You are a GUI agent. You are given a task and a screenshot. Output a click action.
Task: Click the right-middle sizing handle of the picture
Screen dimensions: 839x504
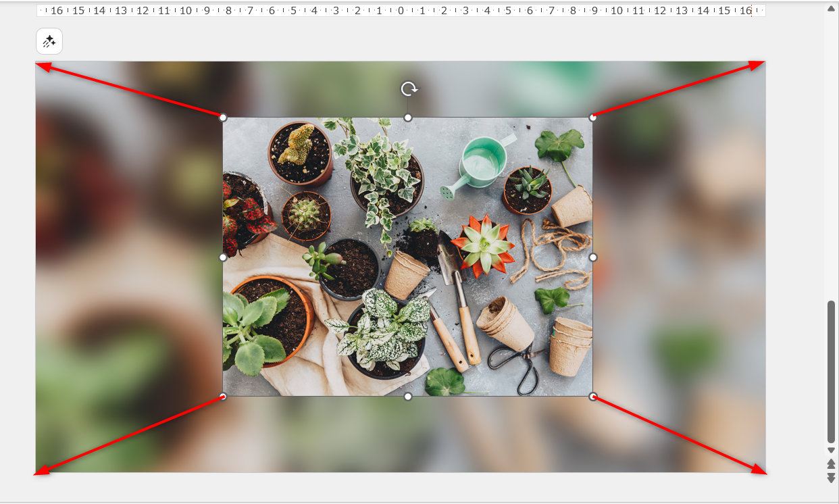point(593,257)
